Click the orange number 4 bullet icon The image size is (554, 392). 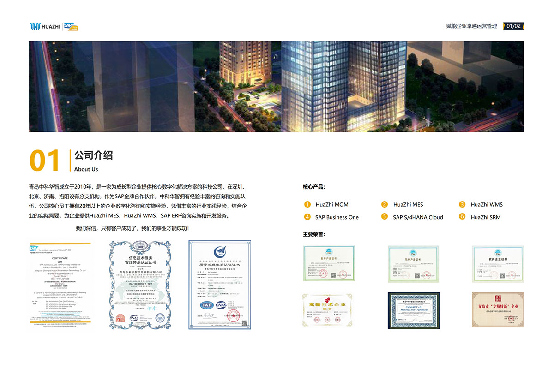(307, 217)
